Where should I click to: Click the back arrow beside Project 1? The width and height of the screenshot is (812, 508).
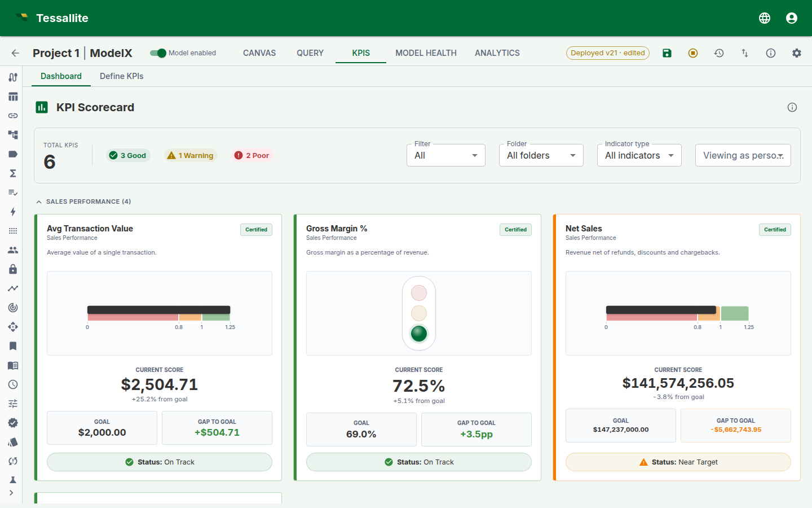coord(15,53)
